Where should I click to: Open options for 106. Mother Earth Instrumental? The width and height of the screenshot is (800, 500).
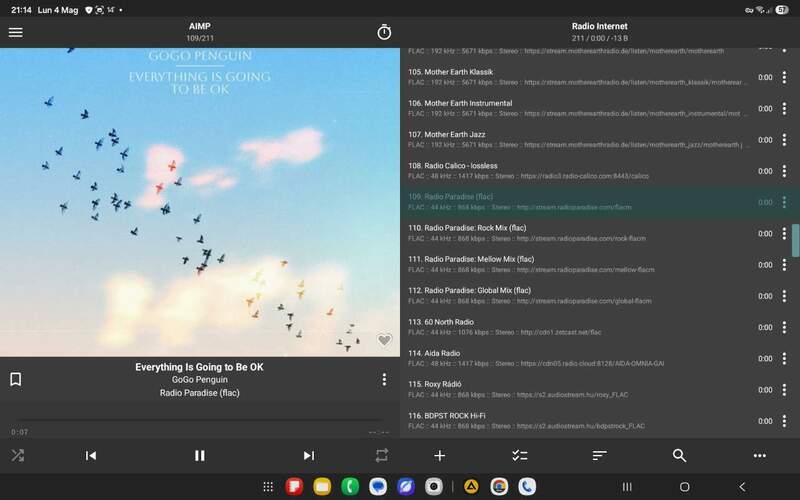coord(784,108)
